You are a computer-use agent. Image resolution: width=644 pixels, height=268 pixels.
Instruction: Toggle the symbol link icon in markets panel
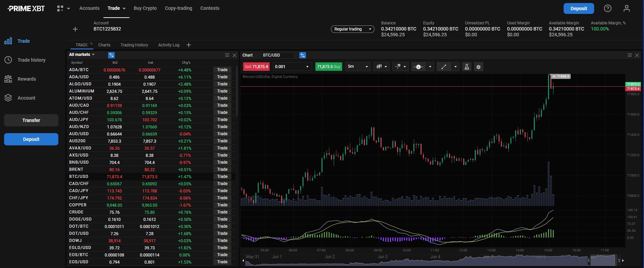[x=111, y=55]
